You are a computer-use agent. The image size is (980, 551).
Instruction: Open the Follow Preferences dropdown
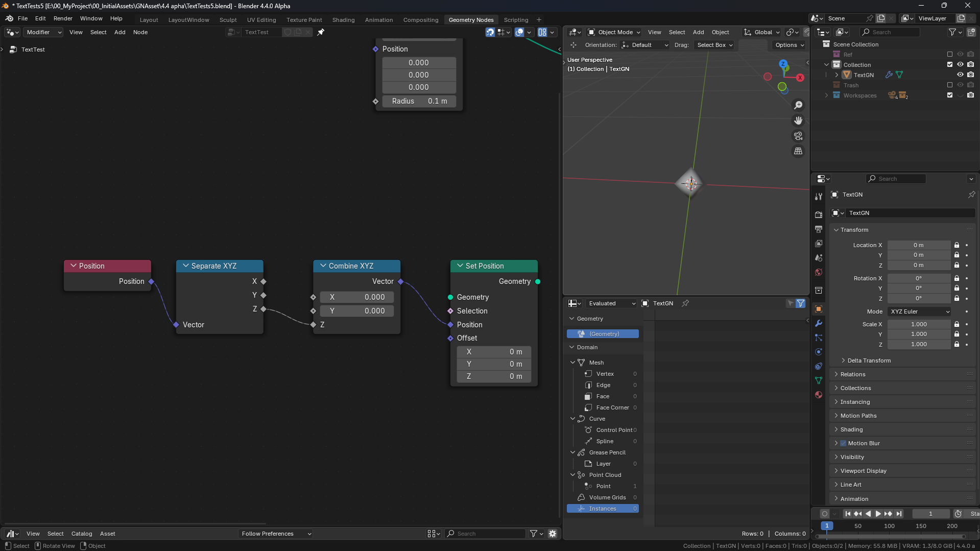point(276,534)
